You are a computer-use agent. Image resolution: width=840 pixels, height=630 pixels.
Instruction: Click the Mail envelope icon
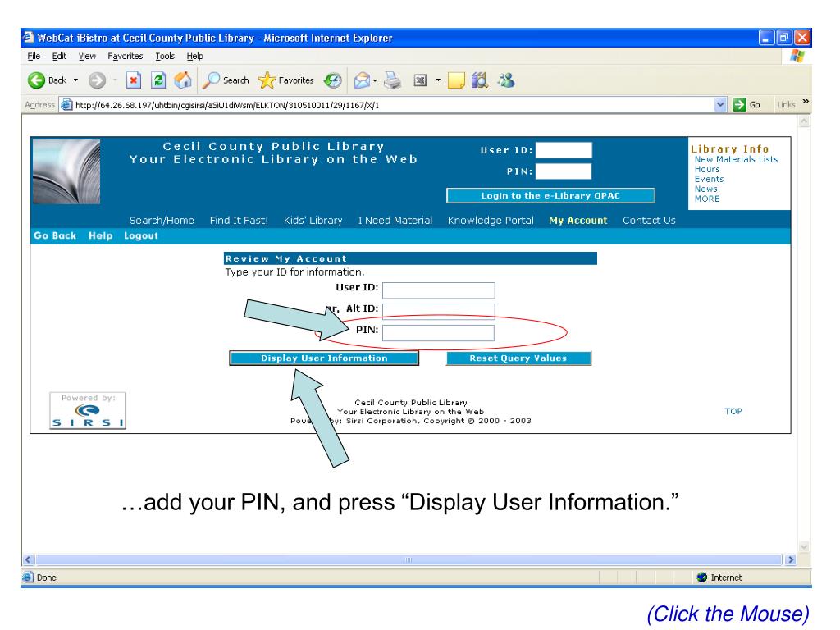point(362,81)
